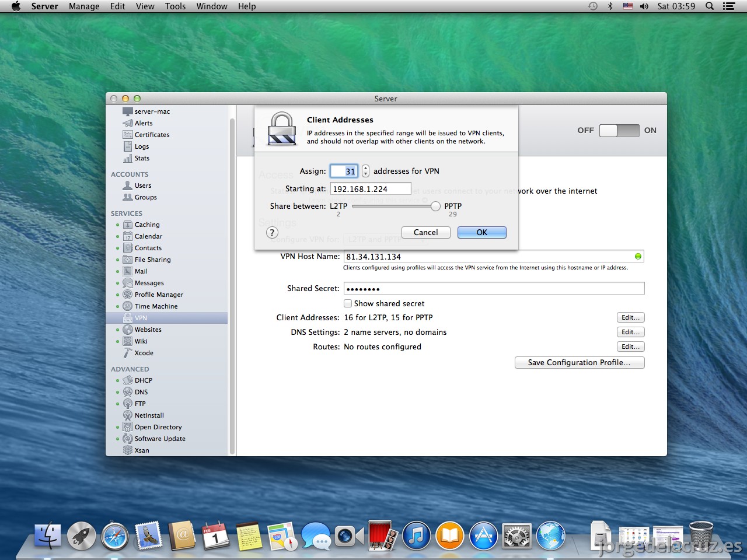Open Xsan under Advanced

tap(136, 450)
